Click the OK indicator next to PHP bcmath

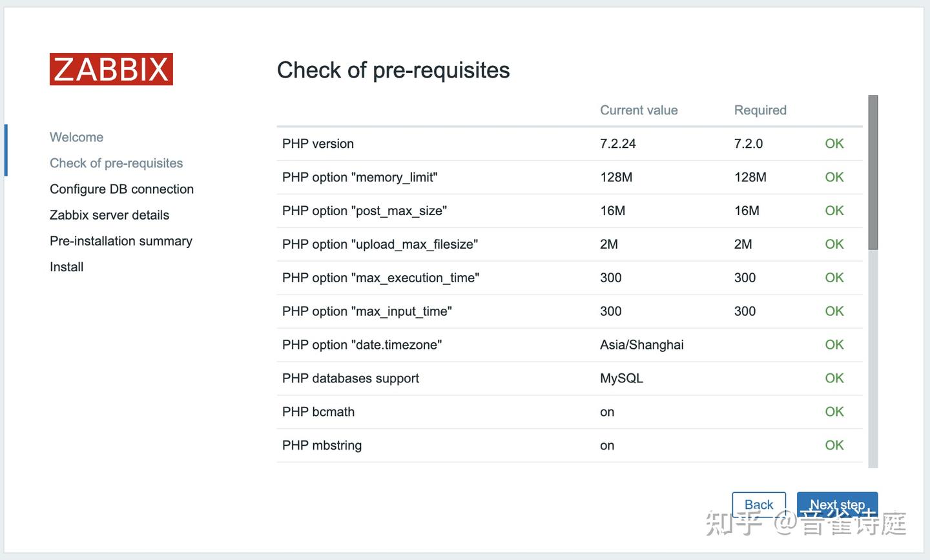(834, 411)
